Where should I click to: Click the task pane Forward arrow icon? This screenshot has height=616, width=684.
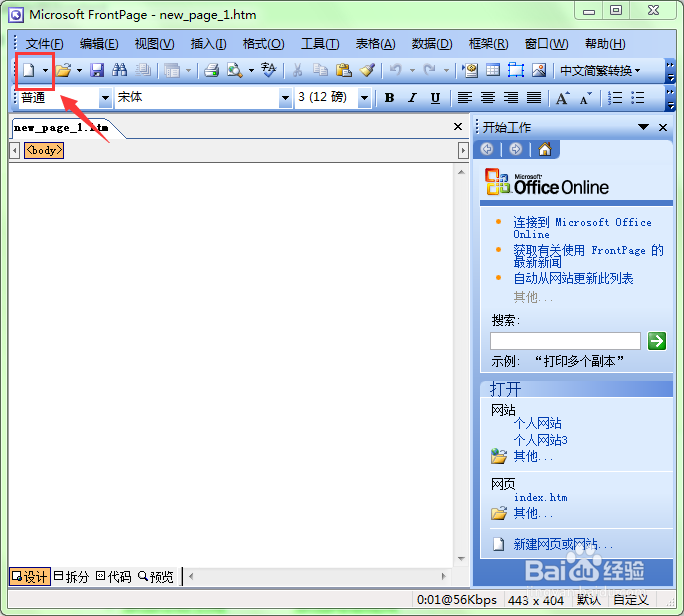coord(516,150)
